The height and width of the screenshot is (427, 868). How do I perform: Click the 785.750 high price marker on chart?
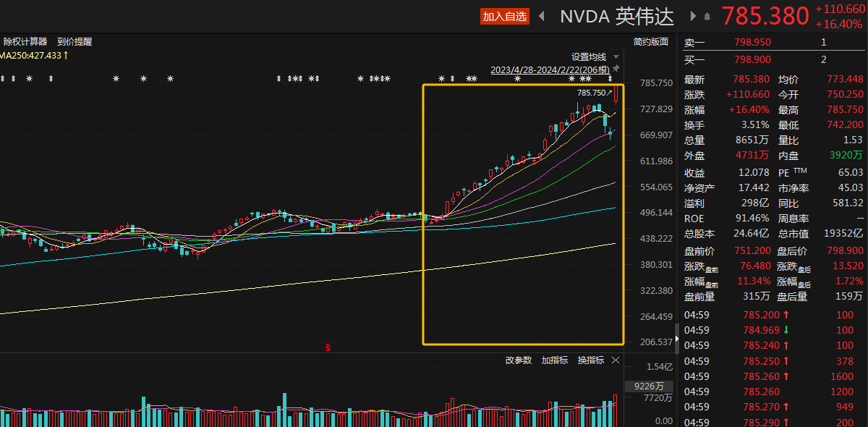(x=591, y=93)
